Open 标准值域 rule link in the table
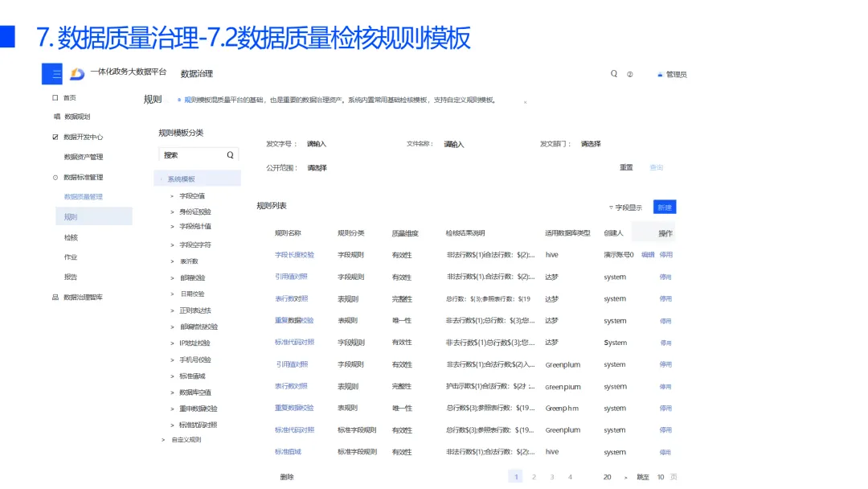Screen dimensions: 868x489 coord(288,452)
